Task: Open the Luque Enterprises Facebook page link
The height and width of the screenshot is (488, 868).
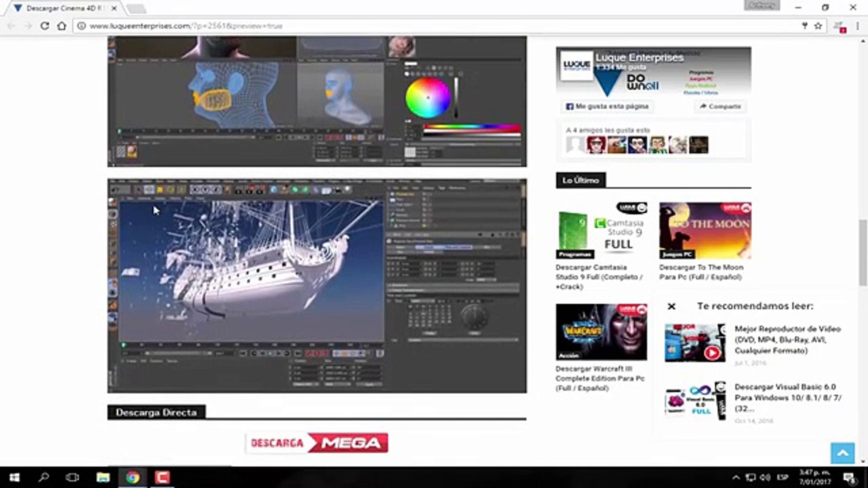Action: coord(639,57)
